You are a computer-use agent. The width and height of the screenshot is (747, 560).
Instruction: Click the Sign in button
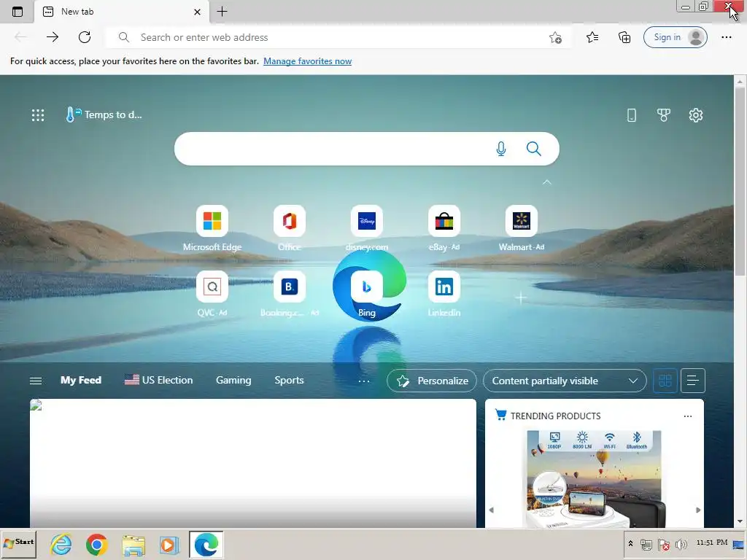(675, 37)
